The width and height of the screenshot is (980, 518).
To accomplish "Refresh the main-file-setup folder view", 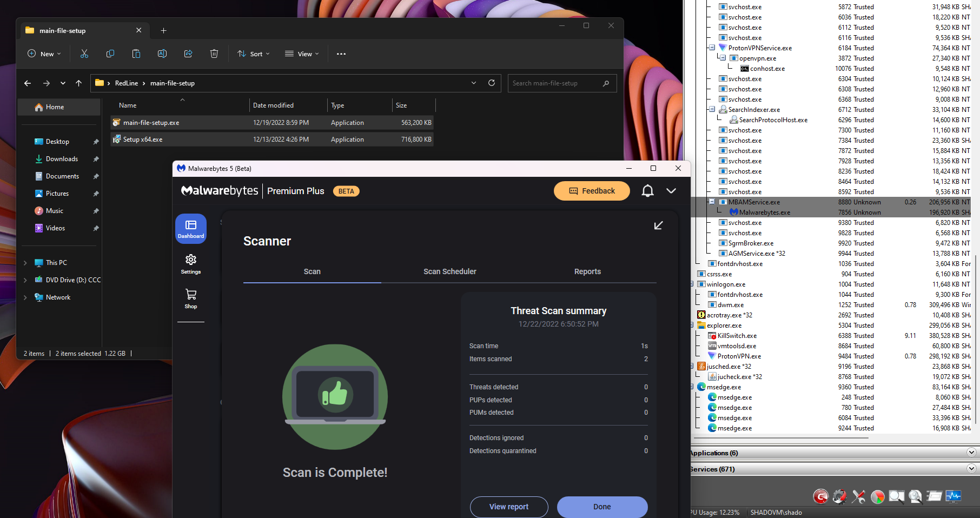I will coord(492,83).
